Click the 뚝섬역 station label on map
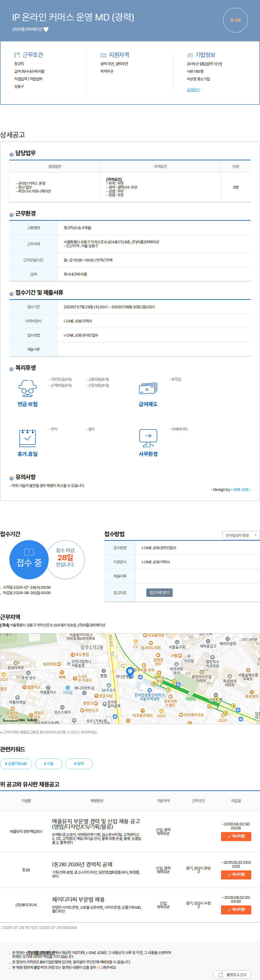This screenshot has width=260, height=980. (x=190, y=699)
